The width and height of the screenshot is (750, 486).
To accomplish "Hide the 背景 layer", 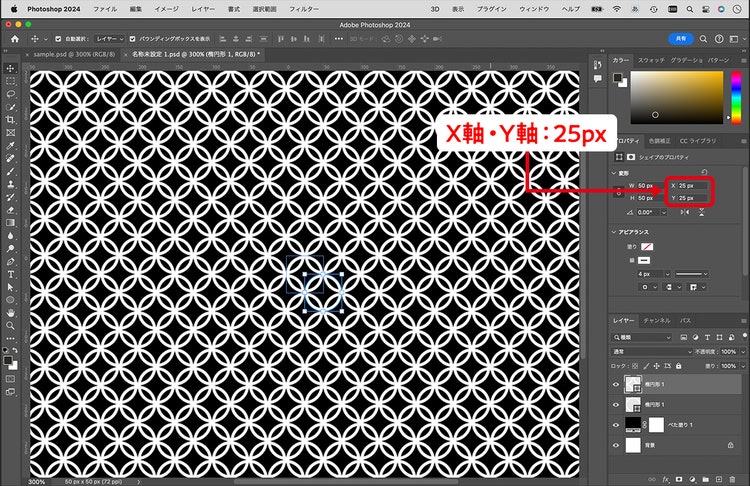I will (x=616, y=445).
